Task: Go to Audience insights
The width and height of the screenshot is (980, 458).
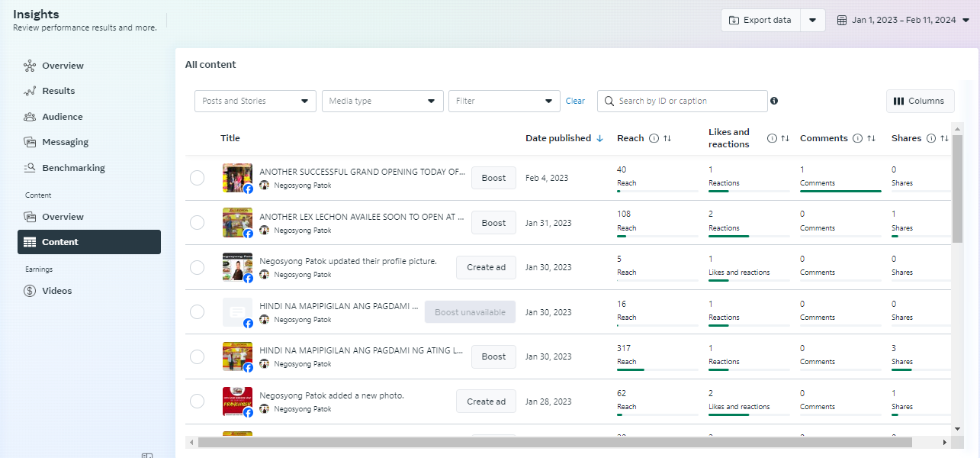Action: (x=62, y=117)
